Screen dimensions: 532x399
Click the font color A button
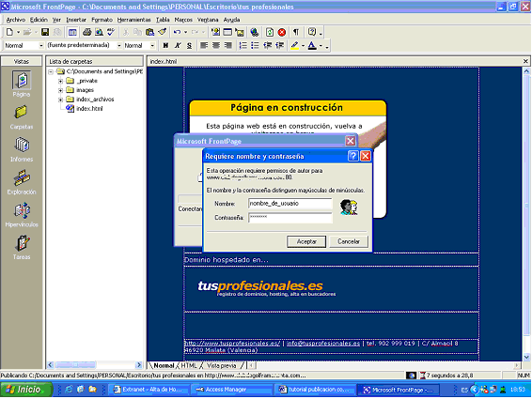(x=312, y=45)
